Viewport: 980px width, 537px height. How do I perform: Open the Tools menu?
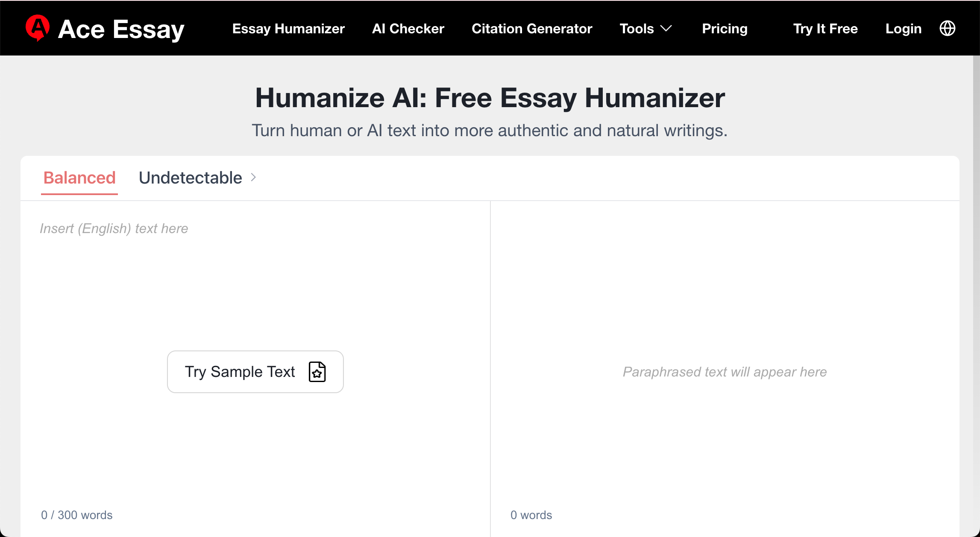646,29
